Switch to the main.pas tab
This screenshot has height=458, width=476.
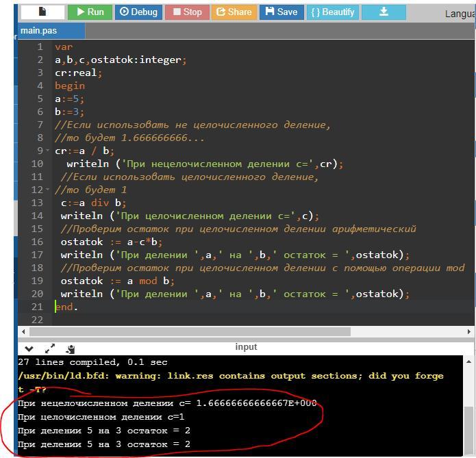40,30
